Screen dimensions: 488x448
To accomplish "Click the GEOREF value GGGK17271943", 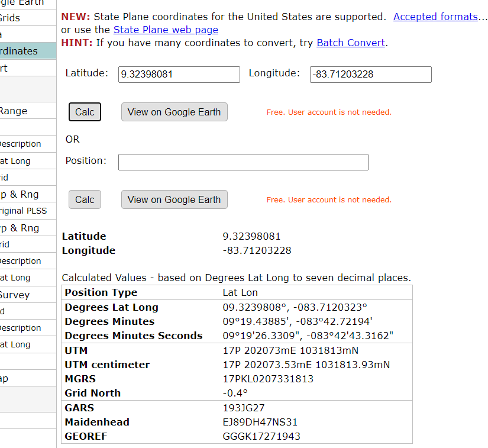I will pos(261,436).
